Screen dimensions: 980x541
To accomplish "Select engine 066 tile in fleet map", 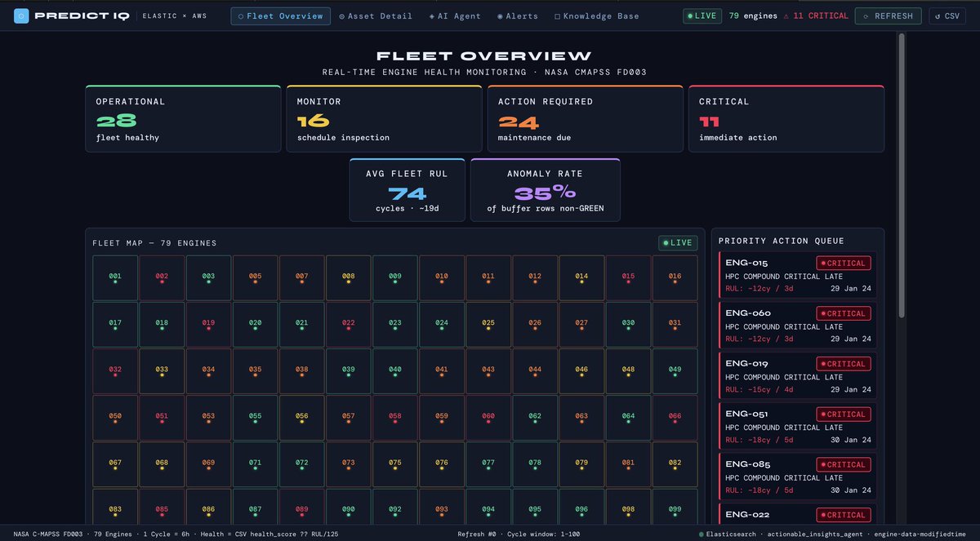I will (675, 418).
